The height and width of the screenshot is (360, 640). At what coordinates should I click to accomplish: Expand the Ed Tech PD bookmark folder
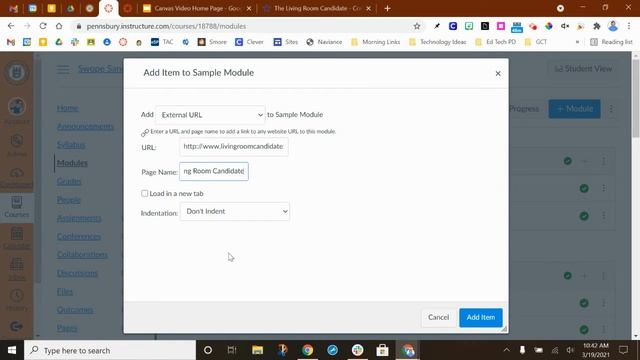click(496, 42)
